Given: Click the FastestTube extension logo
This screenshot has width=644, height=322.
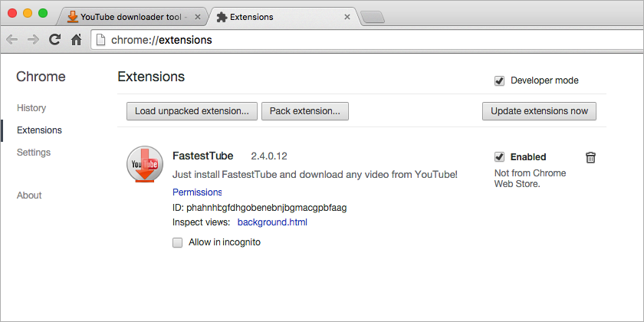Looking at the screenshot, I should 145,164.
